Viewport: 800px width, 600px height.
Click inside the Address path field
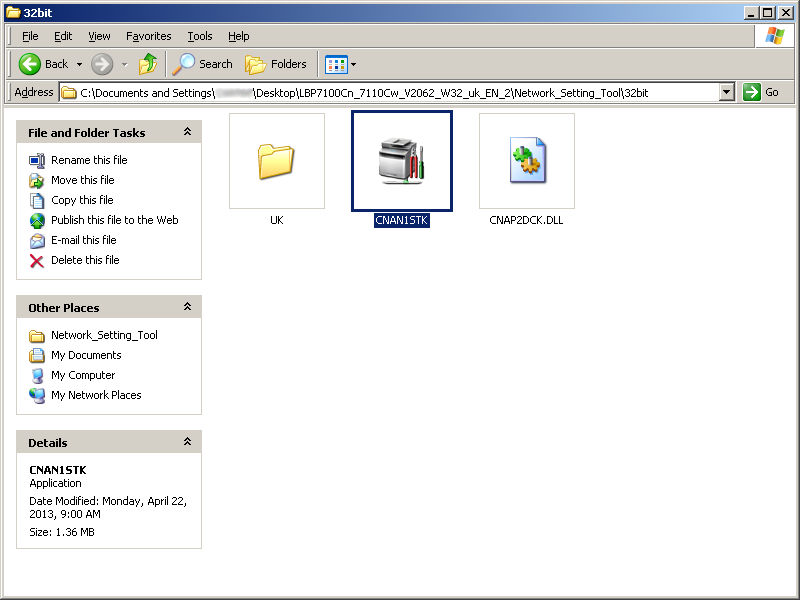tap(400, 92)
